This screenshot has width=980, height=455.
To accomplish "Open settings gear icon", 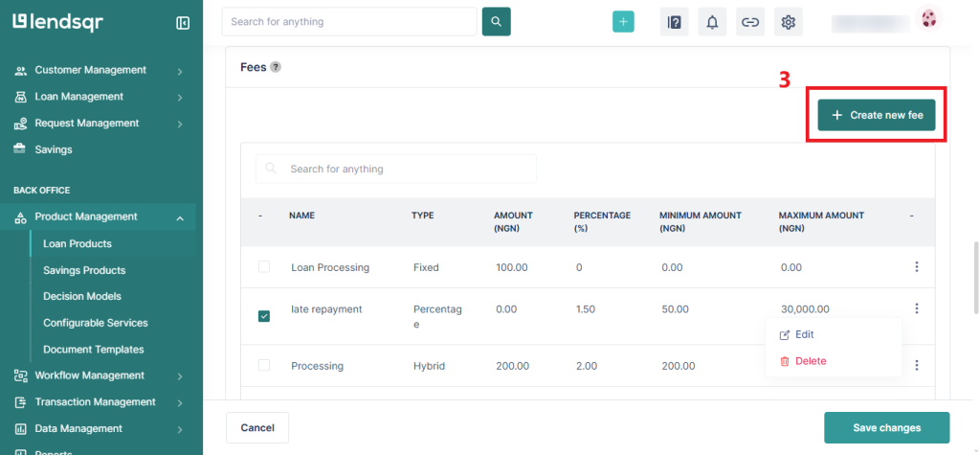I will (789, 22).
